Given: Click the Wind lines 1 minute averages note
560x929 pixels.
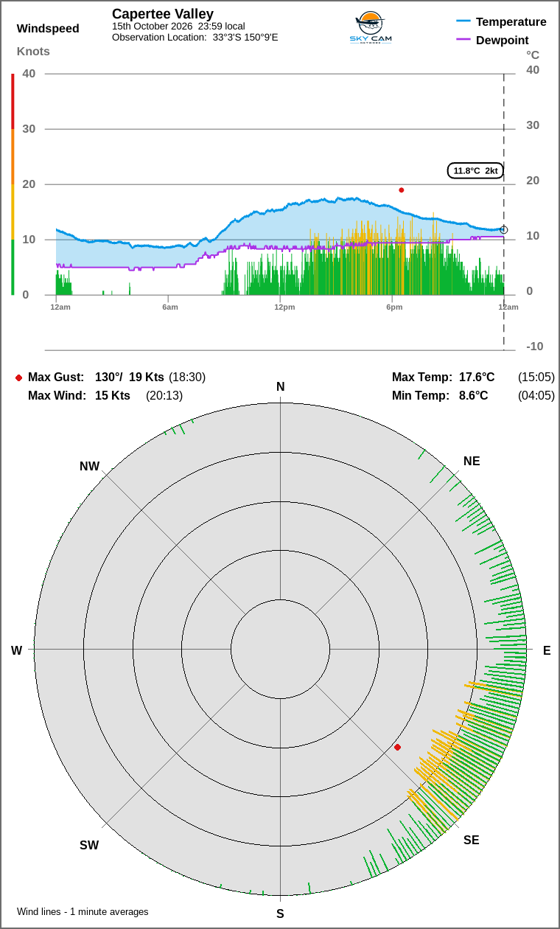Looking at the screenshot, I should coord(83,912).
